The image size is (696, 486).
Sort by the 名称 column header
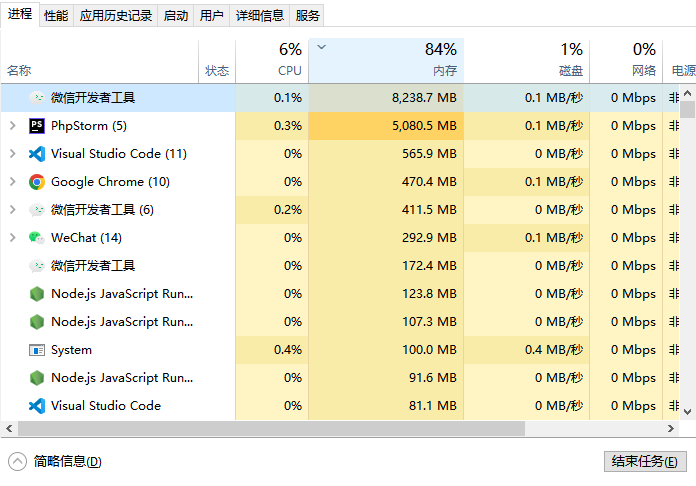click(99, 61)
